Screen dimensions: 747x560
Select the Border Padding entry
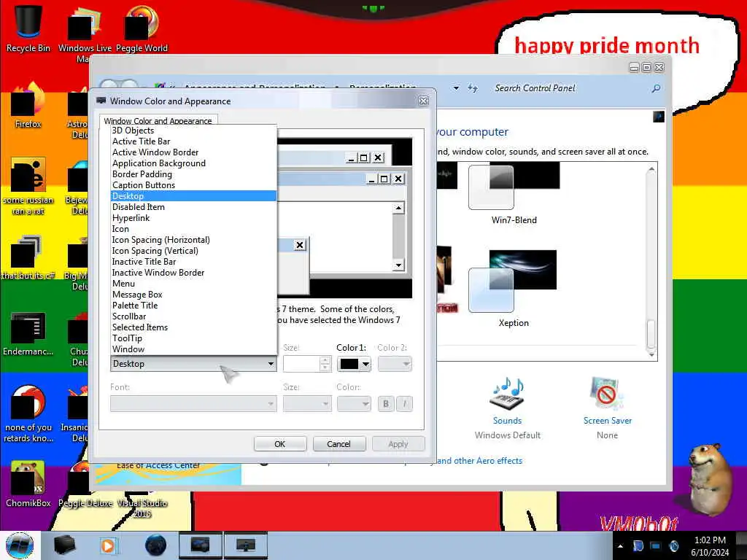pos(193,174)
